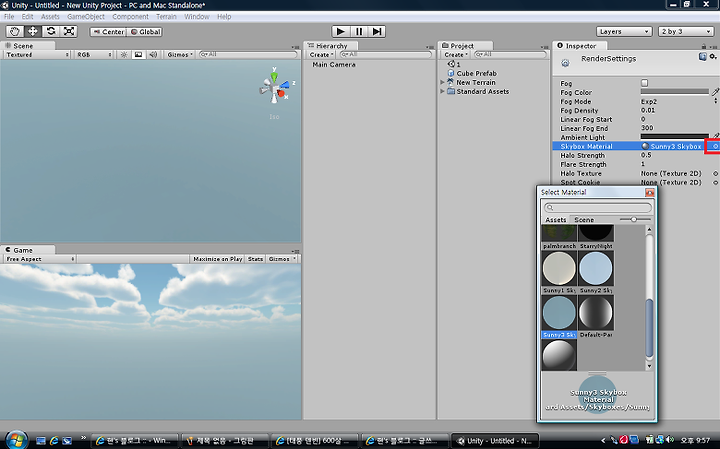
Task: Toggle scene skybox overlay image icon
Action: [x=138, y=55]
